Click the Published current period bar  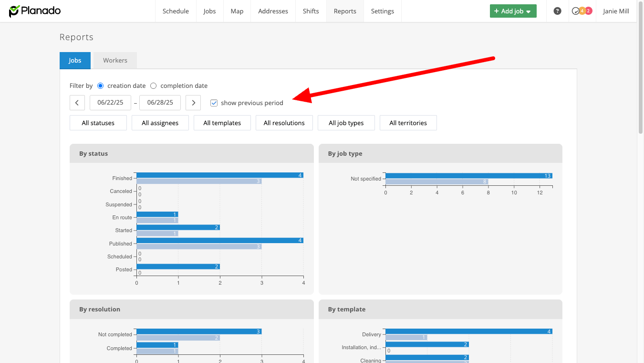pos(220,240)
